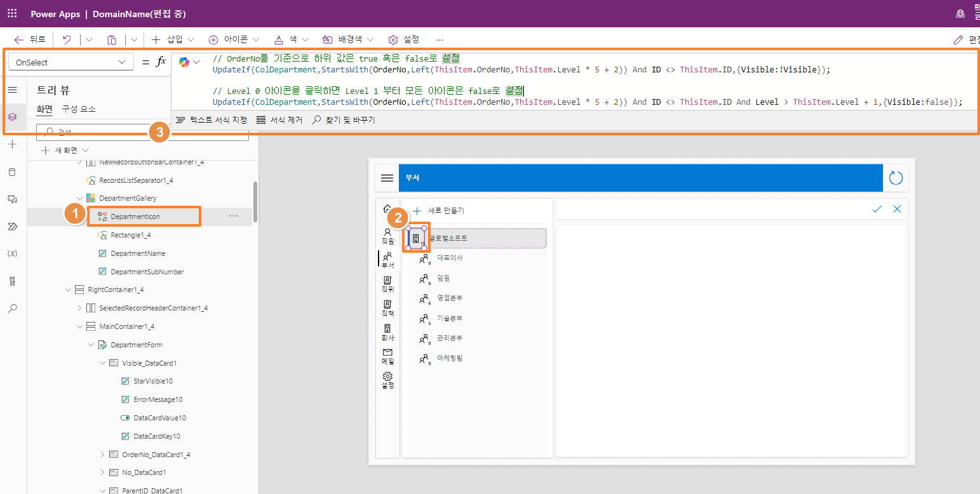The height and width of the screenshot is (494, 980).
Task: Click 서식 제거 remove formatting
Action: (279, 119)
